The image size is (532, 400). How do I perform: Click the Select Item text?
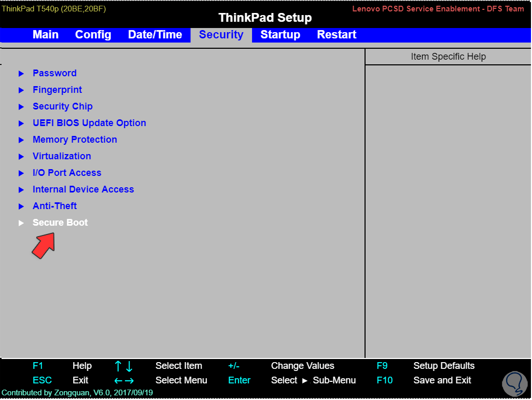[x=179, y=366]
